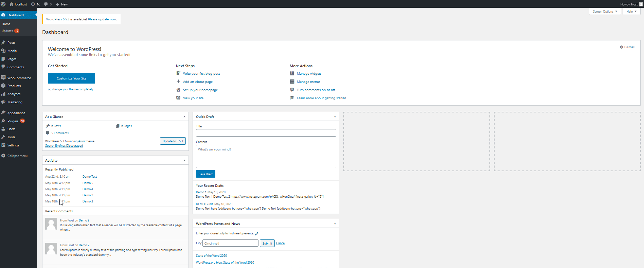Click the City field containing Cincinnati
The width and height of the screenshot is (644, 268).
(230, 243)
